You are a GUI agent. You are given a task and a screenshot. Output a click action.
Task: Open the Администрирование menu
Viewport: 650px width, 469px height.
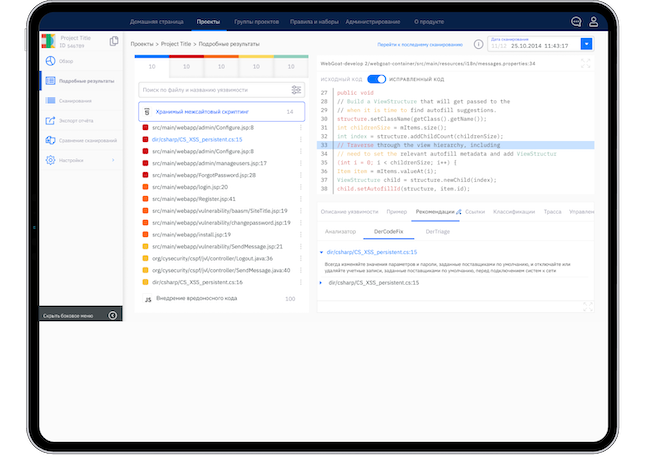tap(373, 22)
